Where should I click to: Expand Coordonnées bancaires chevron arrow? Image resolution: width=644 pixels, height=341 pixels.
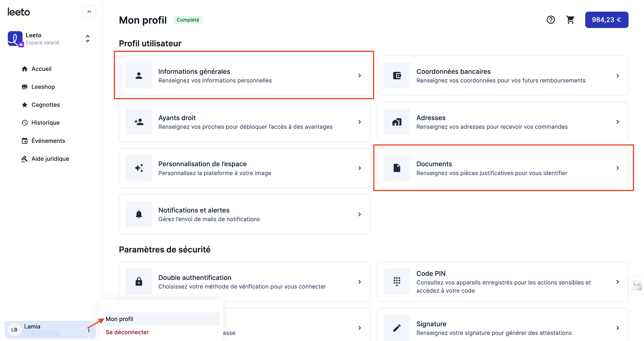[x=618, y=76]
